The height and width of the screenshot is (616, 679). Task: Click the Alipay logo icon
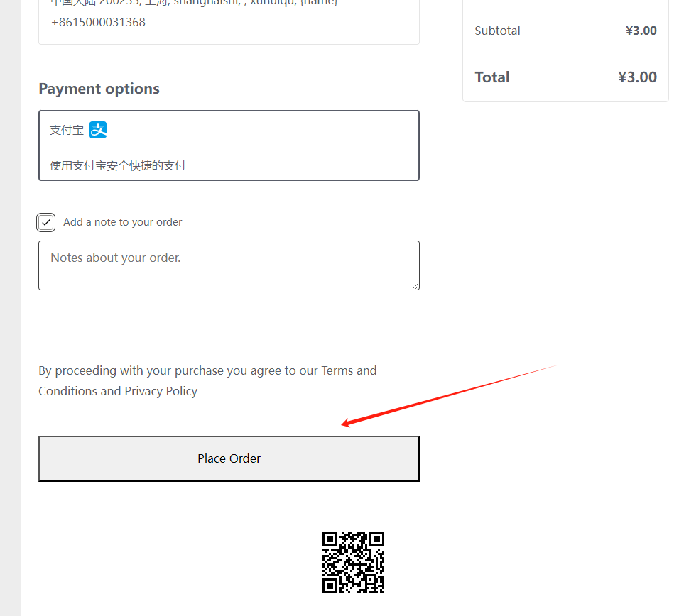(x=98, y=130)
